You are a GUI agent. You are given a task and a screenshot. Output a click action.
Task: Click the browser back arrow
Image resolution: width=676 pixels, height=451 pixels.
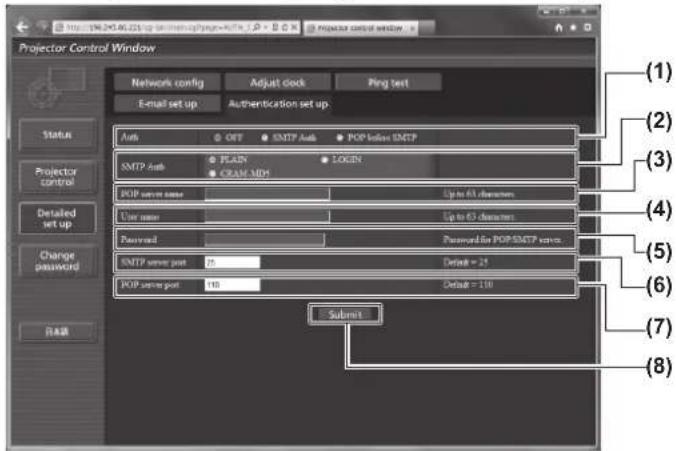click(x=22, y=27)
